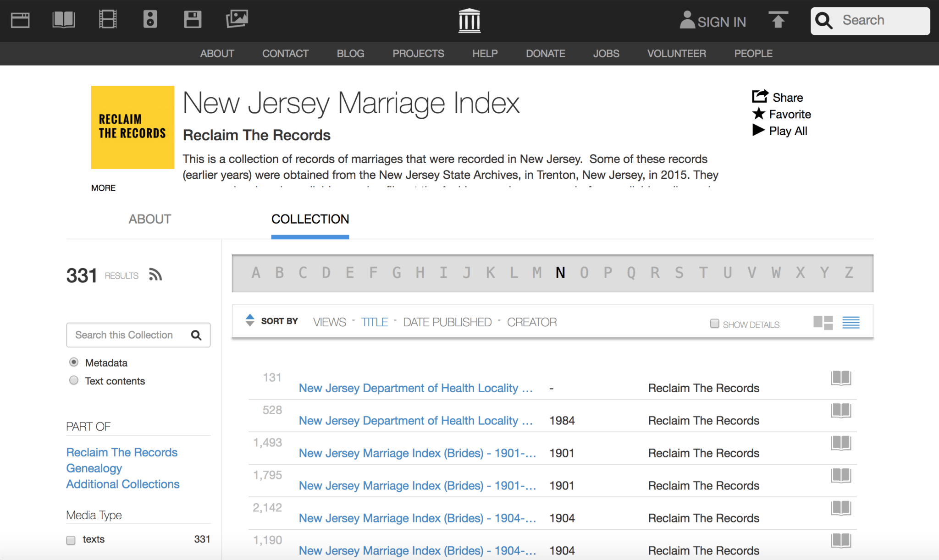Screen dimensions: 939x560
Task: Toggle the sort direction arrows
Action: point(249,321)
